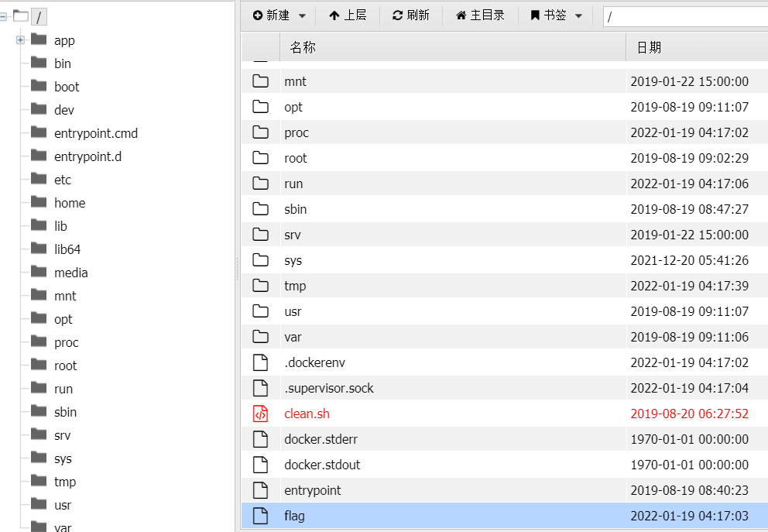Click the 上层 (Up level) button
Viewport: 768px width, 532px height.
click(348, 15)
